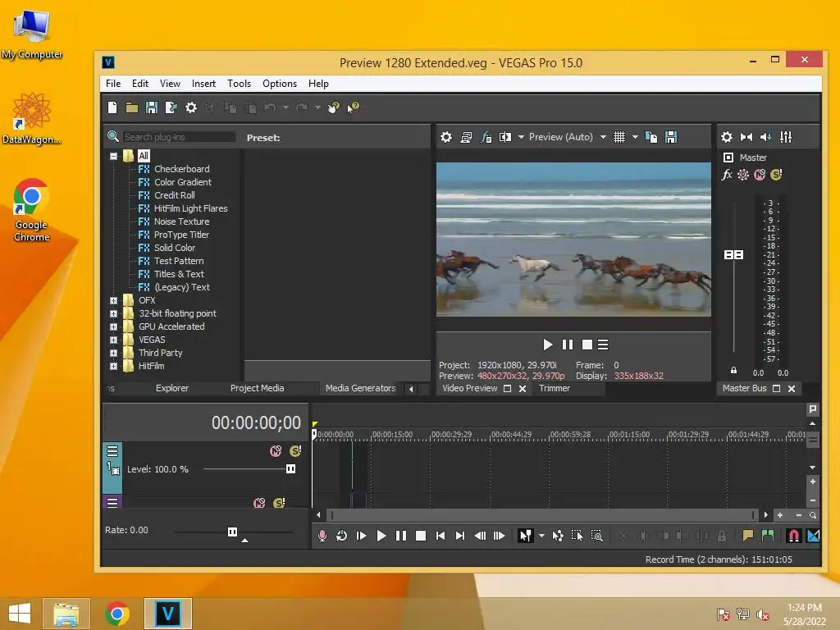Select Normal Edit Tool in timeline toolbar
The height and width of the screenshot is (630, 840).
pos(525,536)
